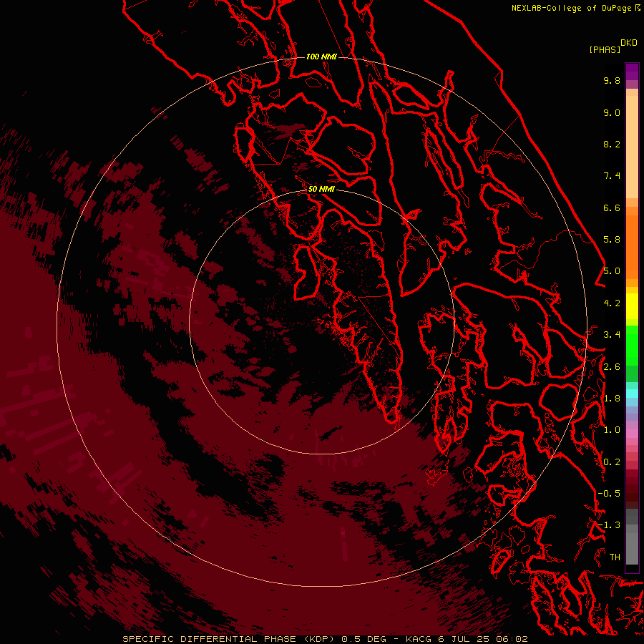644x644 pixels.
Task: Click the 9.0 value on the color scale
Action: pos(612,112)
